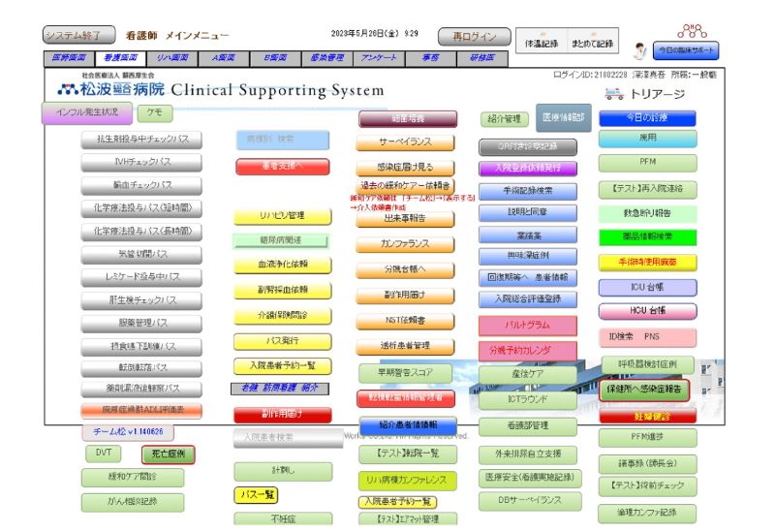Image resolution: width=775 pixels, height=532 pixels.
Task: Click the triage bed icon near トリアージ
Action: click(612, 94)
